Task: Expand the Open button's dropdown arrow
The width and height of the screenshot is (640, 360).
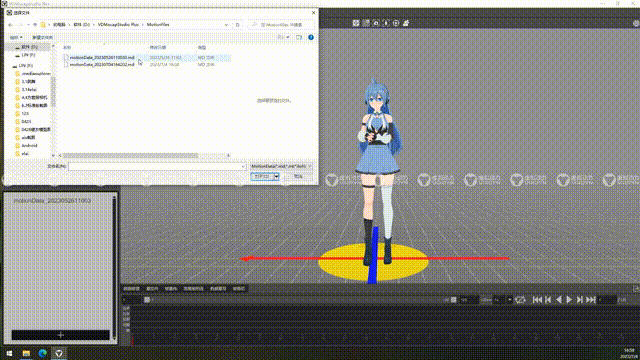Action: pos(276,177)
